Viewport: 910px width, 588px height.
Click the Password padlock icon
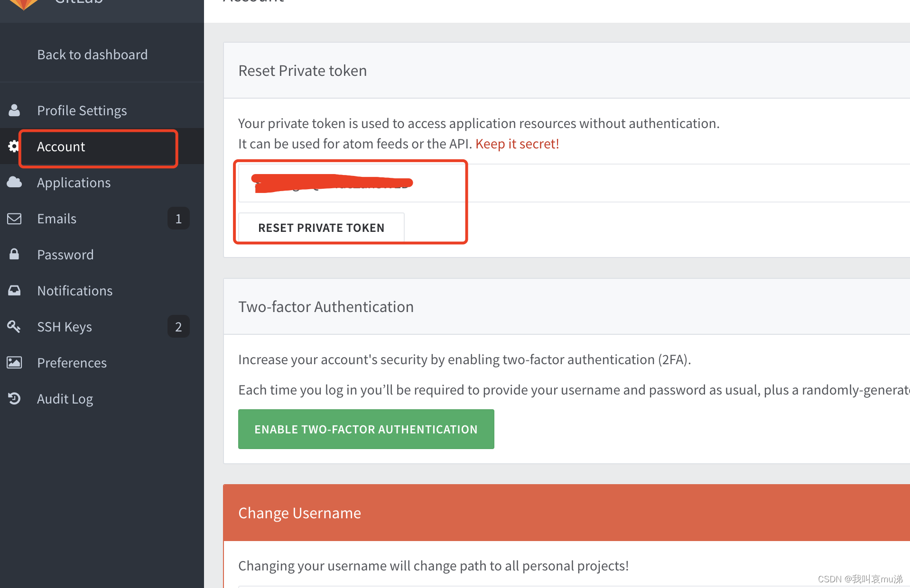(x=14, y=254)
